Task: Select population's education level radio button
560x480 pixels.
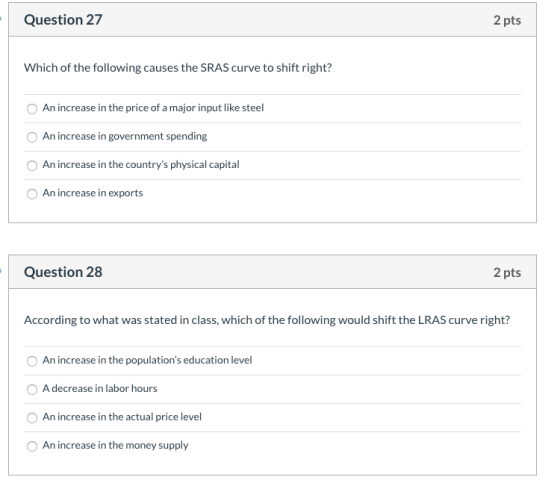Action: pos(32,361)
